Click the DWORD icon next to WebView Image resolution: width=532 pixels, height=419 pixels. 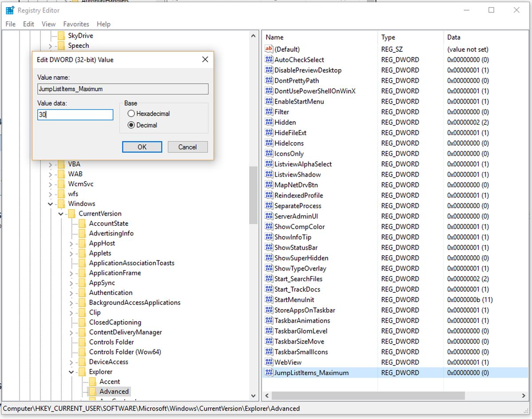click(x=269, y=362)
